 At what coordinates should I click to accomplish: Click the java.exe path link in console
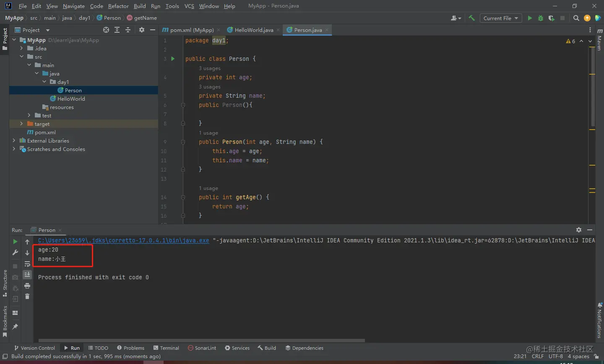coord(123,240)
